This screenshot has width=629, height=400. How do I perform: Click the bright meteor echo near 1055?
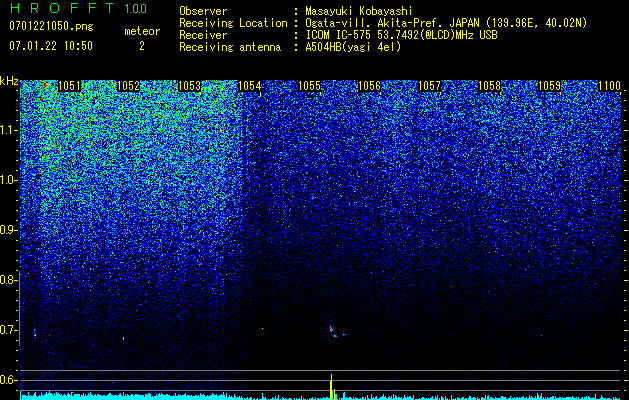pyautogui.click(x=333, y=331)
